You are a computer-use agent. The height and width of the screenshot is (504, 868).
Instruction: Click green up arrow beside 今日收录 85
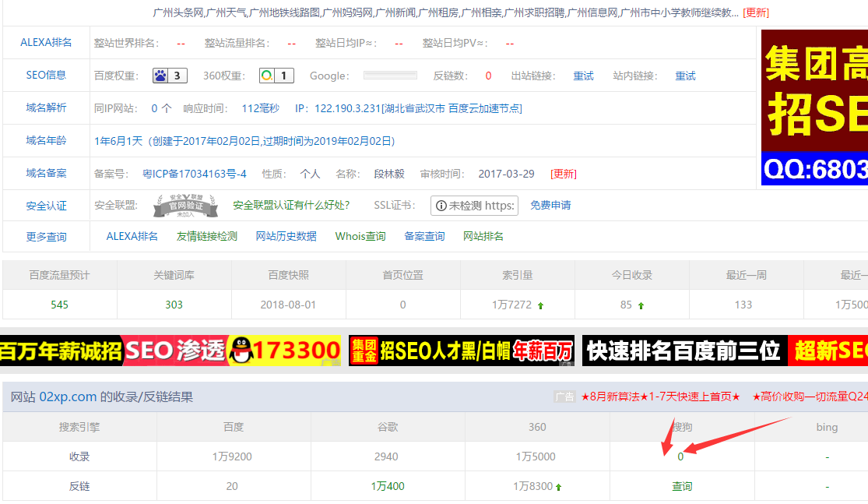click(x=641, y=305)
